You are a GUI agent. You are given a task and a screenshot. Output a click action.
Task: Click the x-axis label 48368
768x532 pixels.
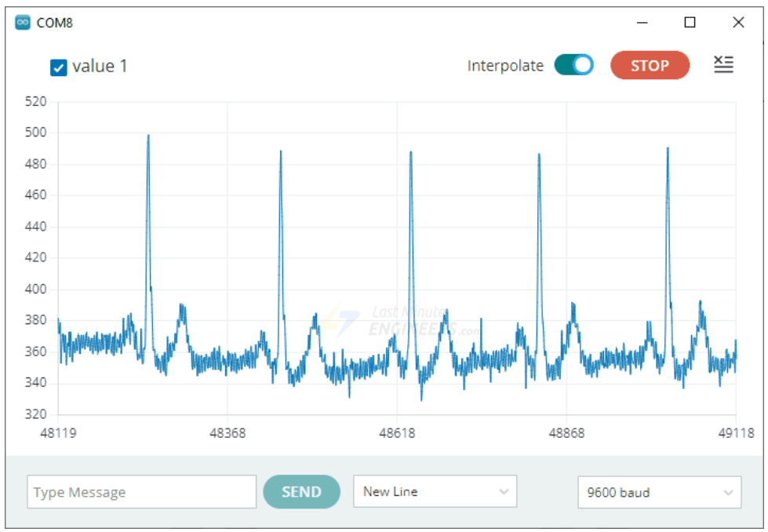click(227, 433)
